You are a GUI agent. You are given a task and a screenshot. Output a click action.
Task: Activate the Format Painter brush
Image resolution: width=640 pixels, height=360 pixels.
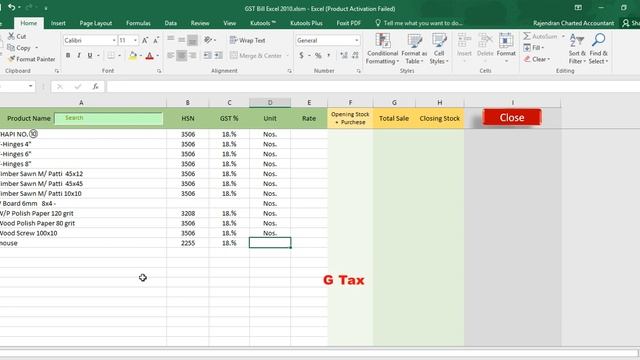coord(11,59)
